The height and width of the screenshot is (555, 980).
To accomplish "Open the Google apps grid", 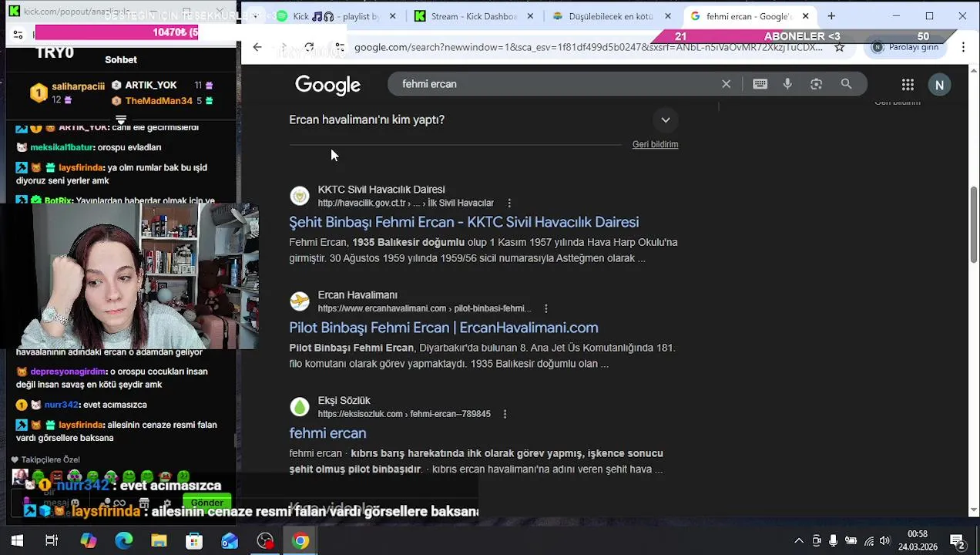I will [x=908, y=85].
